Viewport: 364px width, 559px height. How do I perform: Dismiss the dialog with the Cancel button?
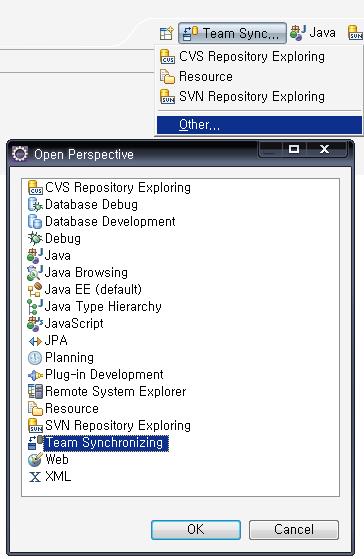(x=294, y=530)
